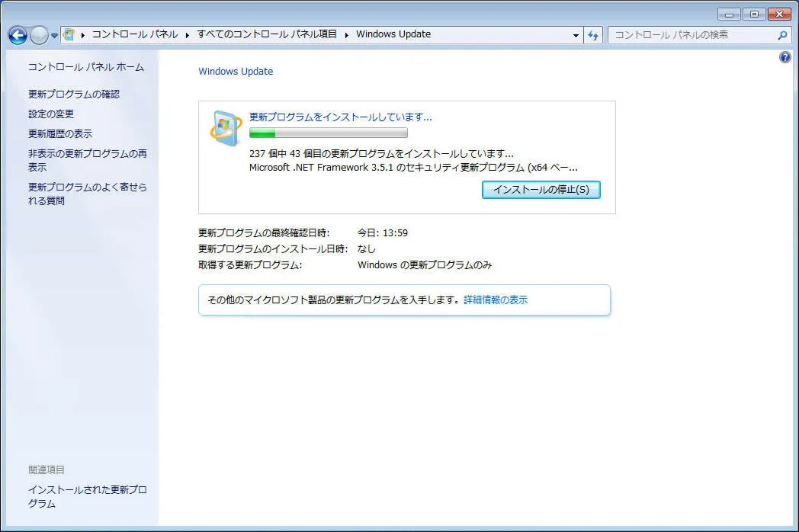Click the Windows Update shield icon
The height and width of the screenshot is (532, 799).
pos(226,128)
